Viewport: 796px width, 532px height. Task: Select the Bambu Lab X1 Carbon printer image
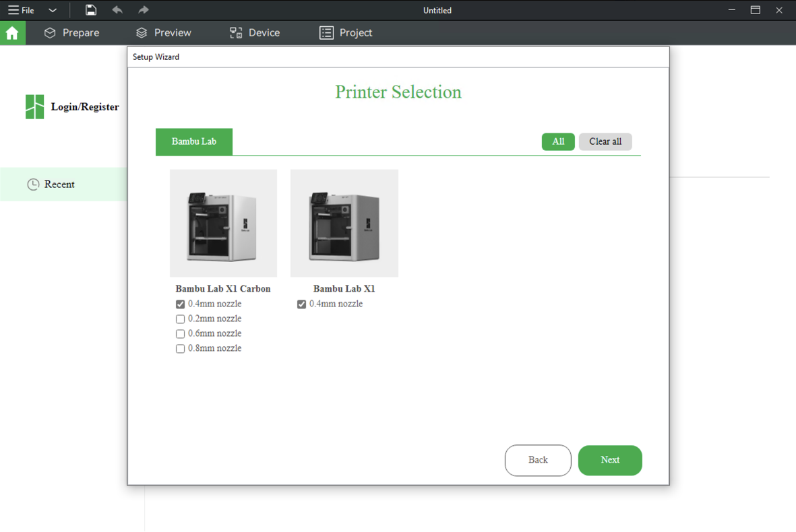[223, 223]
